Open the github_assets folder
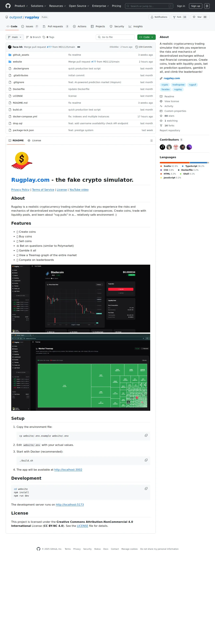215x644 pixels. [x=21, y=55]
